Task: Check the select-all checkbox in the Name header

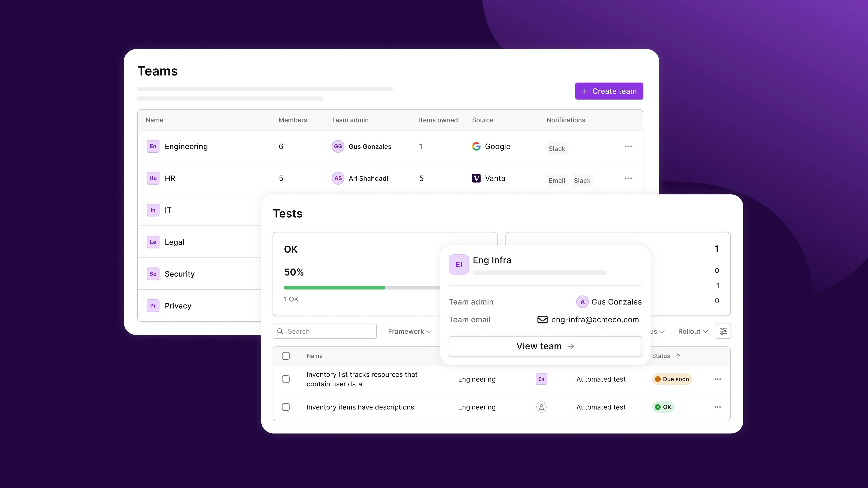Action: tap(286, 356)
